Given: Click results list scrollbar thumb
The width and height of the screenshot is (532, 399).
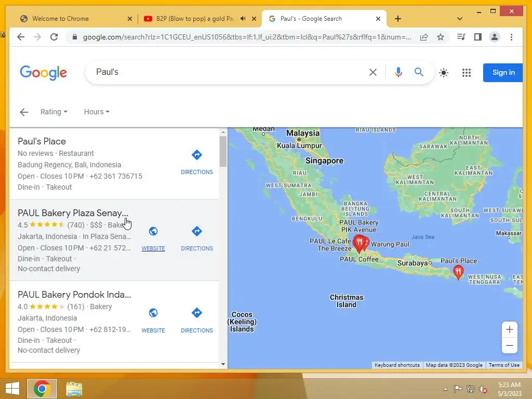Looking at the screenshot, I should point(223,151).
